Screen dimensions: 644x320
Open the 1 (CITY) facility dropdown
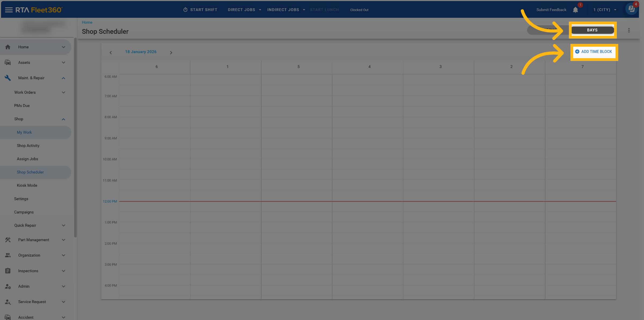pyautogui.click(x=605, y=10)
